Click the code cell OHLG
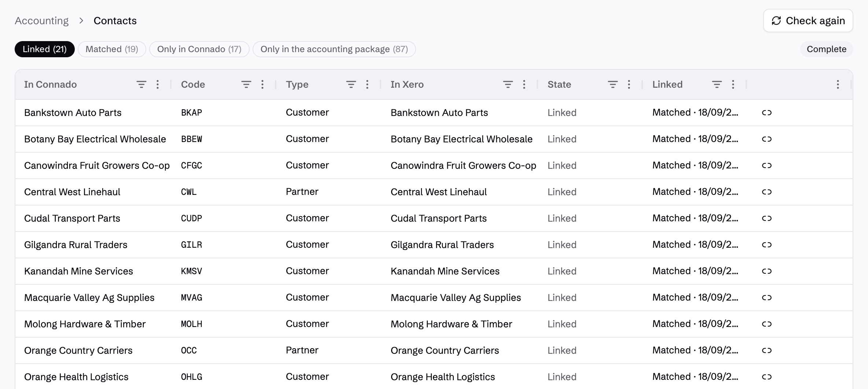 [x=192, y=377]
